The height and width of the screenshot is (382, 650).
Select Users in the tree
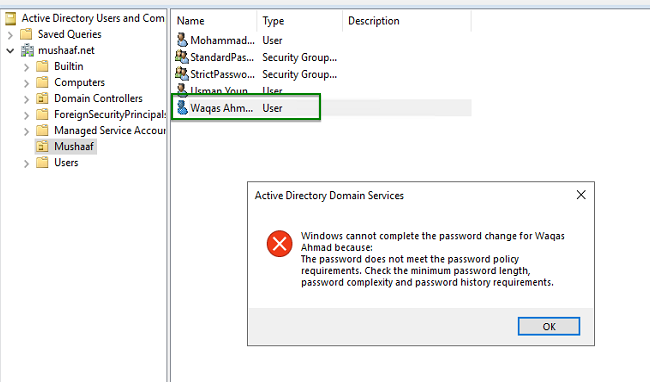(x=66, y=162)
